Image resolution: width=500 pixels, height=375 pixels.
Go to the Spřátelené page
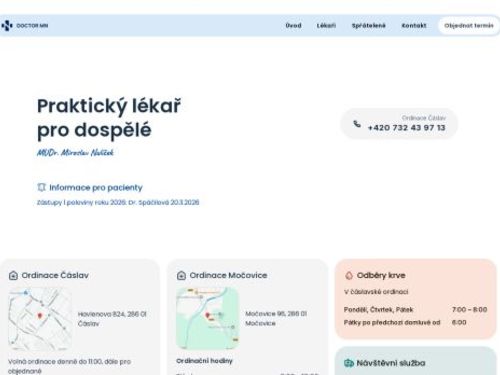click(x=369, y=26)
